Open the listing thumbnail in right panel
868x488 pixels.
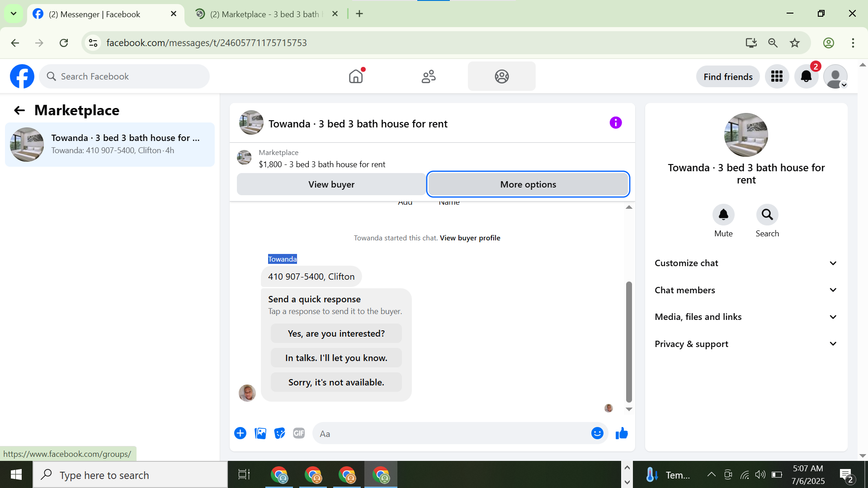pyautogui.click(x=746, y=135)
